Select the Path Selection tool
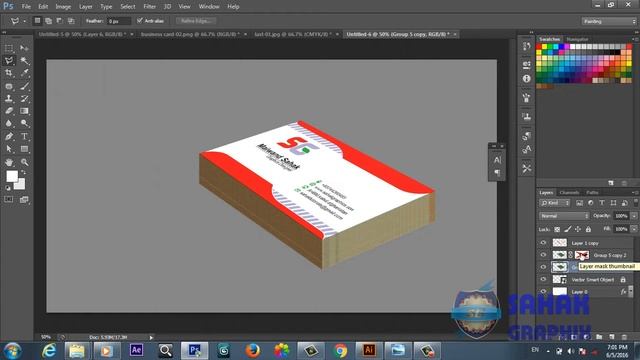The height and width of the screenshot is (360, 640). point(9,149)
